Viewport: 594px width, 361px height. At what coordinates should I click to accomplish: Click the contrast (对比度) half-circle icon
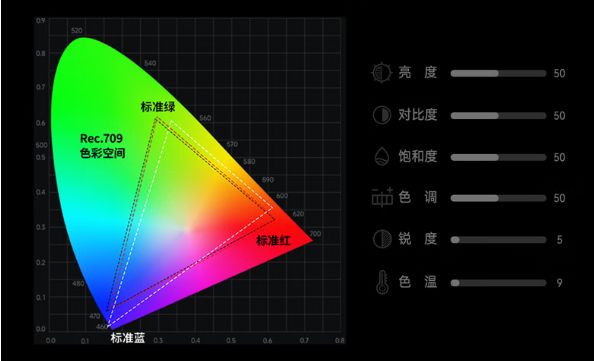click(381, 115)
